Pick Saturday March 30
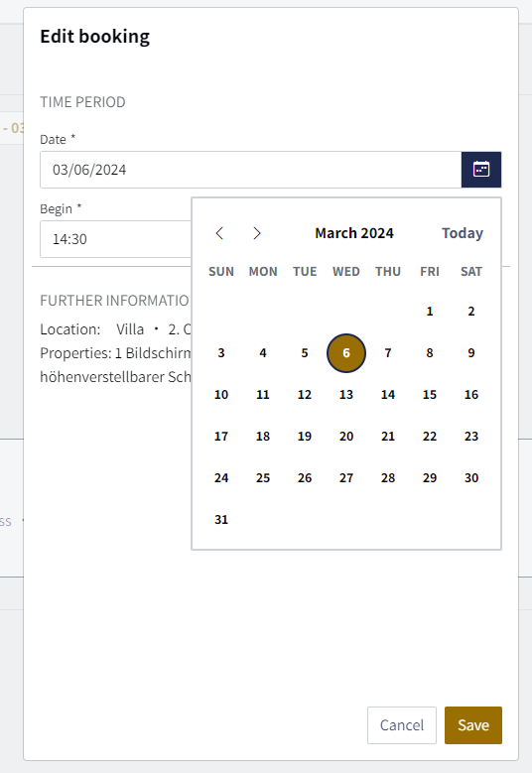This screenshot has width=532, height=773. pos(471,477)
